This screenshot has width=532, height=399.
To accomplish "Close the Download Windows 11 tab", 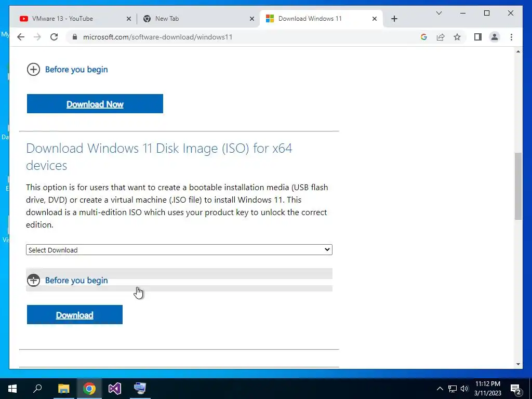I will [x=374, y=19].
